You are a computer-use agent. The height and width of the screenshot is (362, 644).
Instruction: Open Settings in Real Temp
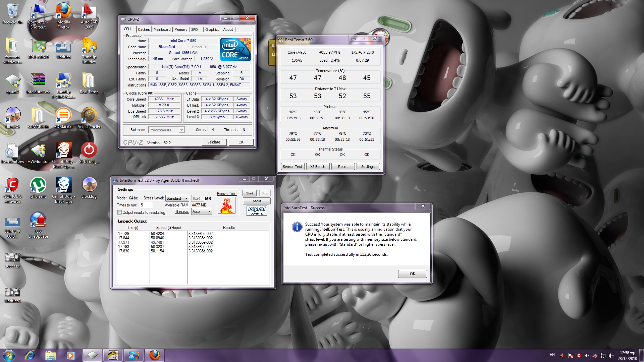click(x=368, y=167)
